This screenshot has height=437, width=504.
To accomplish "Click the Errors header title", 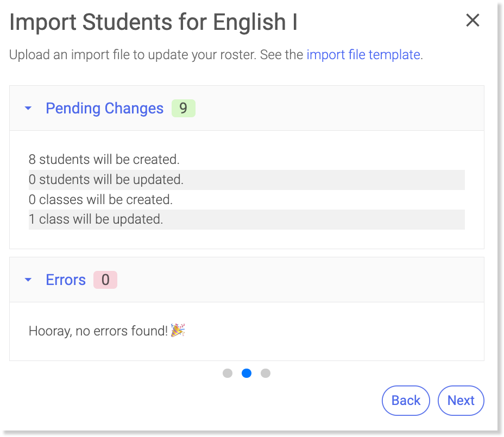I will [x=66, y=280].
